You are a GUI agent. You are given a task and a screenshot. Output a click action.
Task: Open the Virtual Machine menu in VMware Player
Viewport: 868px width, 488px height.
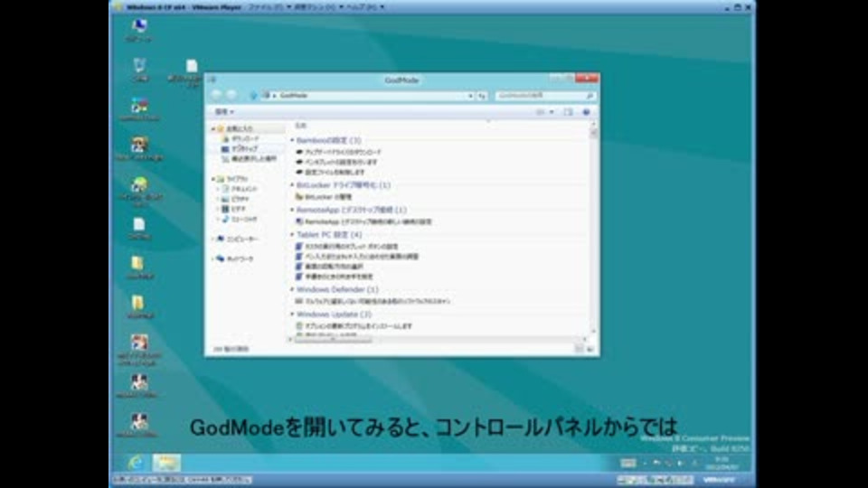(318, 7)
